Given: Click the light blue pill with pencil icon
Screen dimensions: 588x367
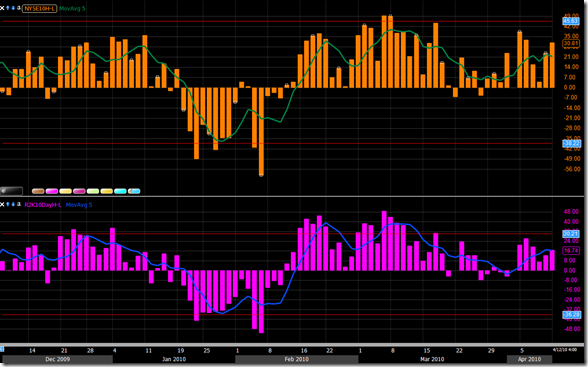Looking at the screenshot, I should coord(134,191).
